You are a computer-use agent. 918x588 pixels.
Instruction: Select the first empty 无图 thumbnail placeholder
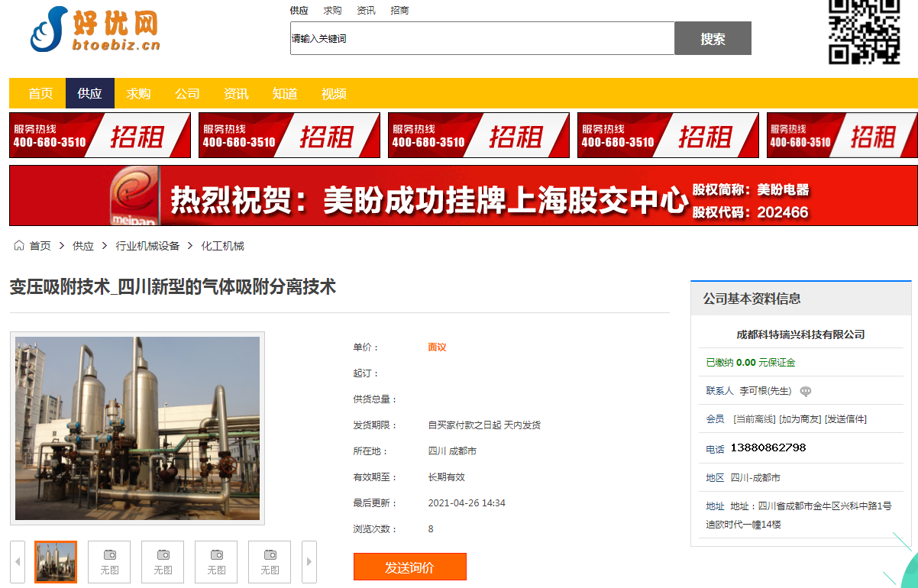pos(109,561)
